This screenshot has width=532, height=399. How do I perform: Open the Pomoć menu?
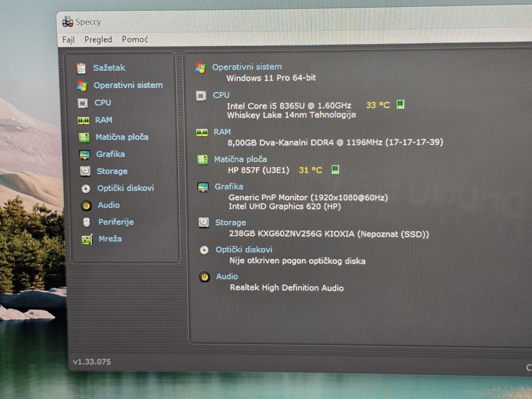135,39
